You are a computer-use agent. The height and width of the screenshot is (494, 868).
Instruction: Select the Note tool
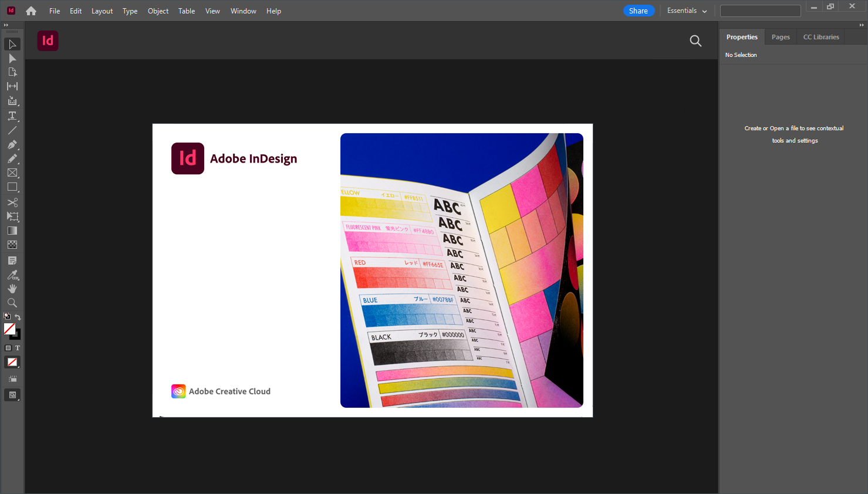pos(12,260)
